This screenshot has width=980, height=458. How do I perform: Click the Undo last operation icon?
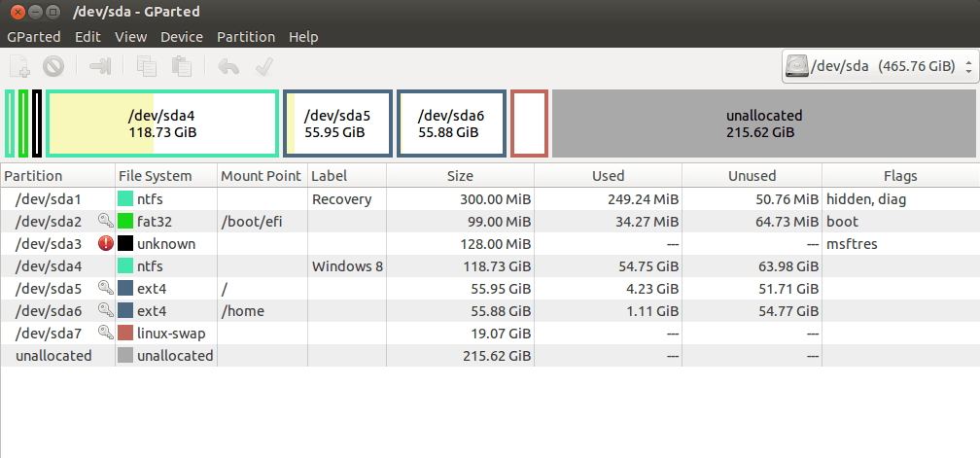point(228,66)
